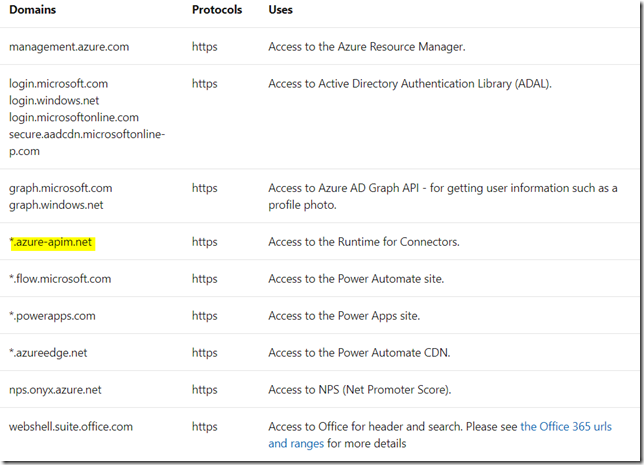Click the Protocols column header
Screen dimensions: 644x465
(217, 10)
